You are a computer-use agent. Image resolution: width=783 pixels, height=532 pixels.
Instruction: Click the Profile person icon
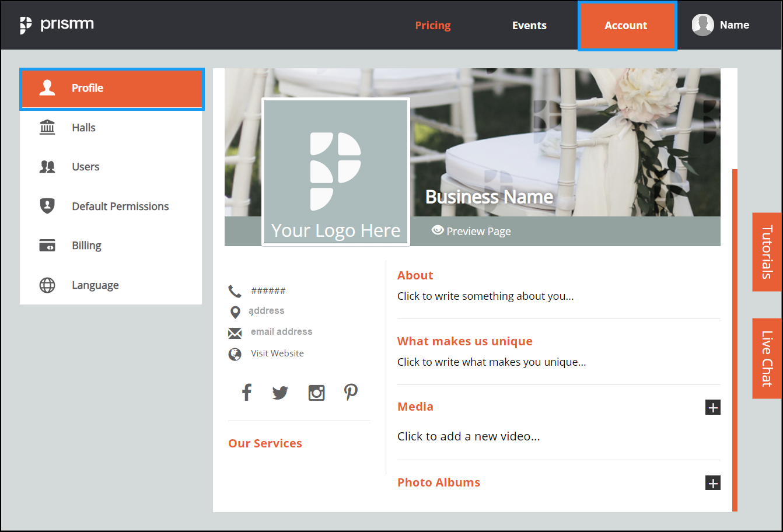(x=47, y=88)
